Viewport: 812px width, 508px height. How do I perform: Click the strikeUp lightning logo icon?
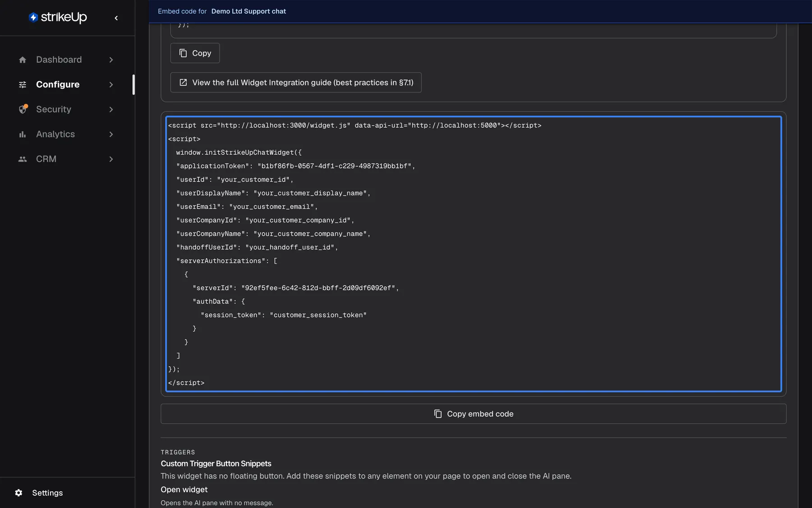33,17
